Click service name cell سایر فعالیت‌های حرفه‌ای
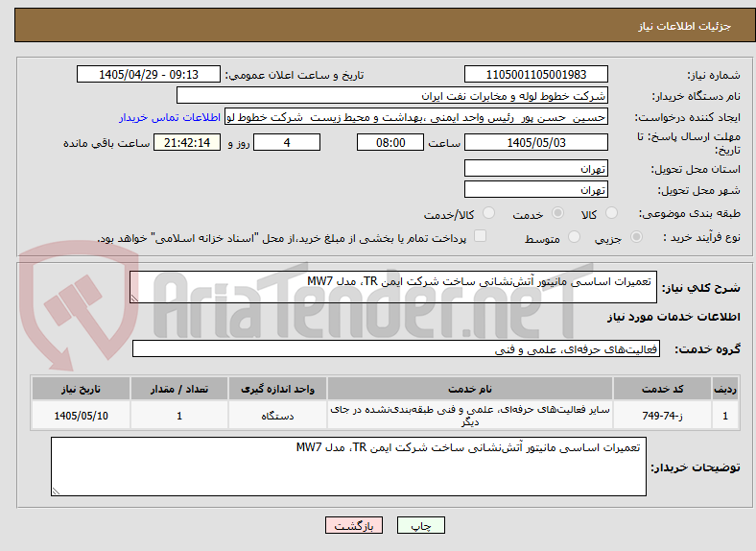This screenshot has width=756, height=551. pos(469,416)
